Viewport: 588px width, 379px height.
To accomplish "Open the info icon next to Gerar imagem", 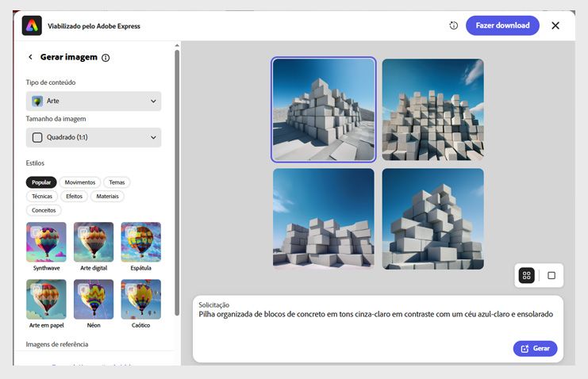I will click(106, 58).
